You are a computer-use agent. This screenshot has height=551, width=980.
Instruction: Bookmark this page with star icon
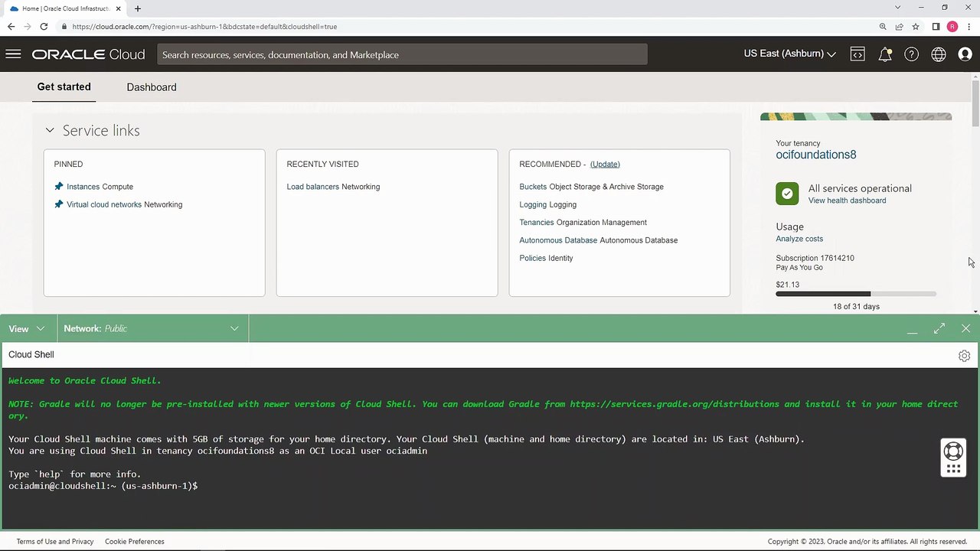[916, 26]
